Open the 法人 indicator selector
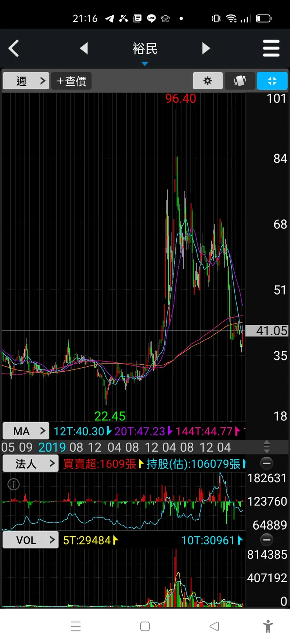Image resolution: width=290 pixels, height=644 pixels. 30,464
